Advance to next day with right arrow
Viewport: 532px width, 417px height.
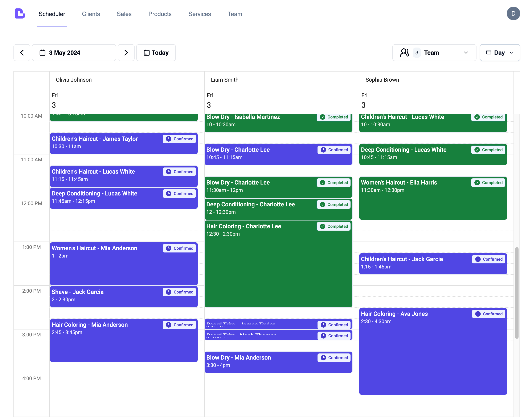(x=126, y=53)
